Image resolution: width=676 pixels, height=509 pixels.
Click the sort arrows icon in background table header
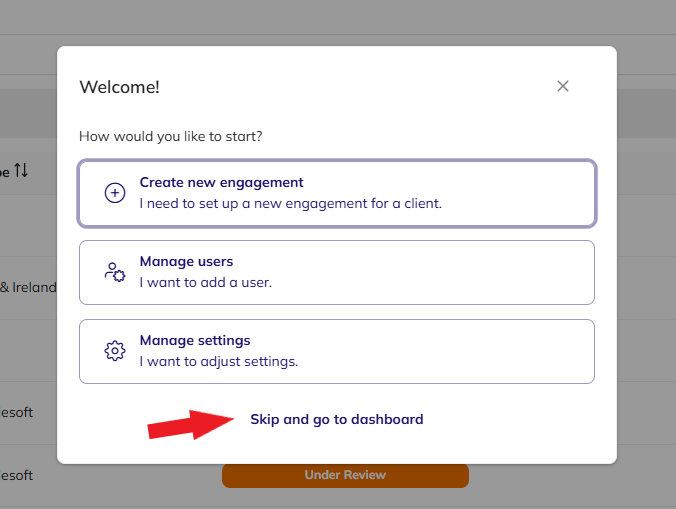(21, 170)
